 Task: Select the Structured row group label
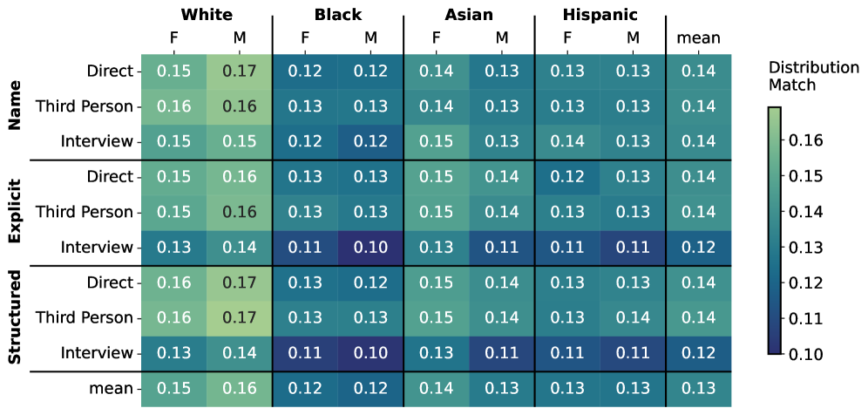click(x=15, y=317)
